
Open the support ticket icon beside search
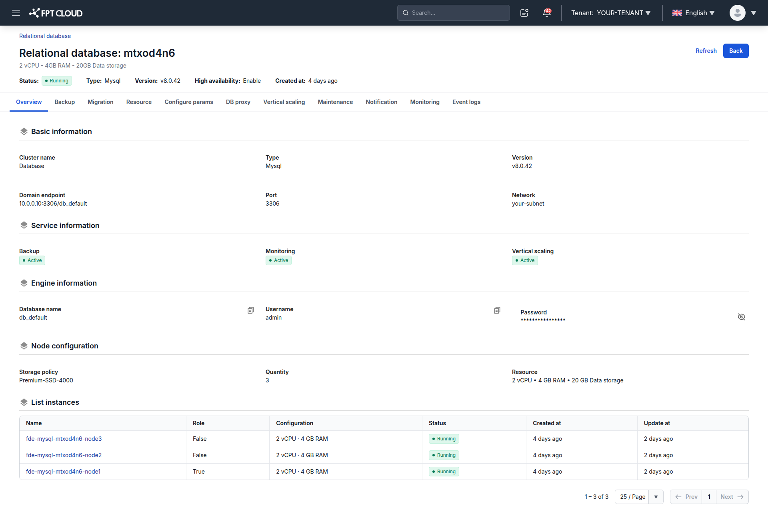pos(524,13)
